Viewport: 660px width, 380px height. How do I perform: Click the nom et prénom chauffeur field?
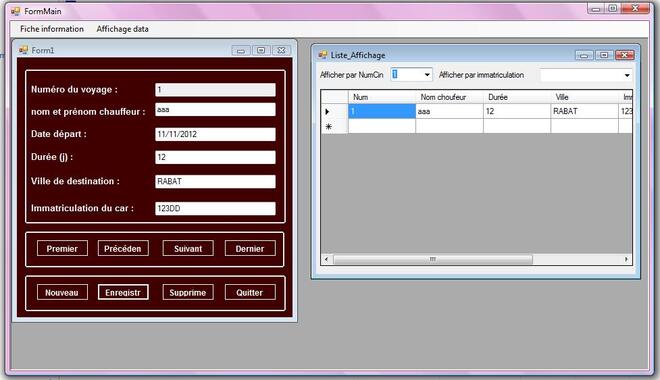(x=216, y=110)
